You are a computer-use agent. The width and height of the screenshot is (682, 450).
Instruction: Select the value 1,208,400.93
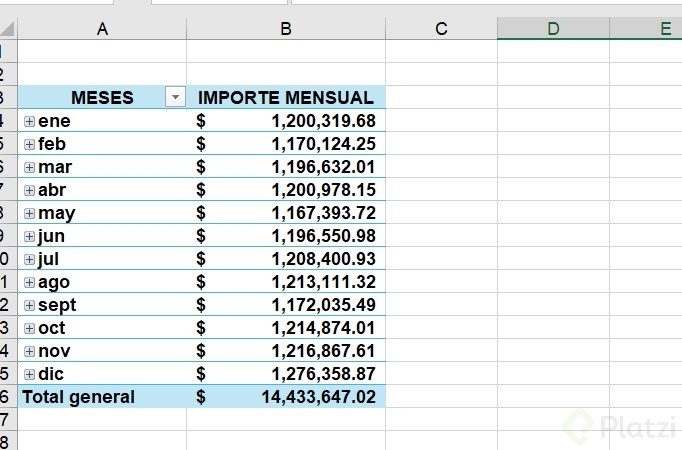324,259
